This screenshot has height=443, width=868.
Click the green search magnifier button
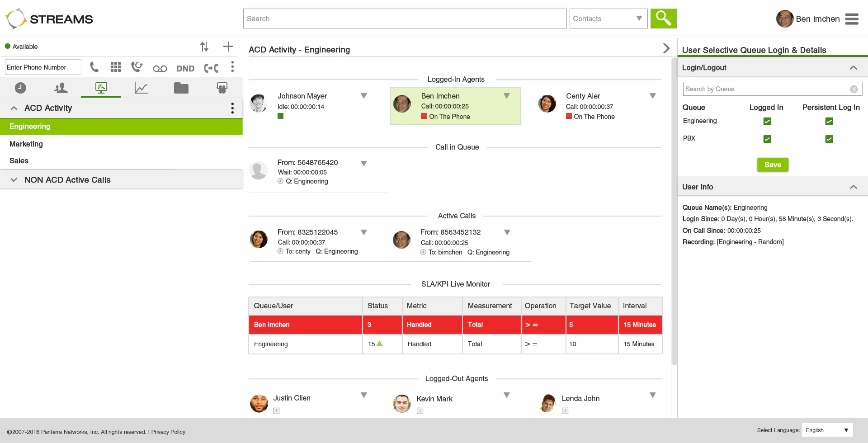click(663, 19)
